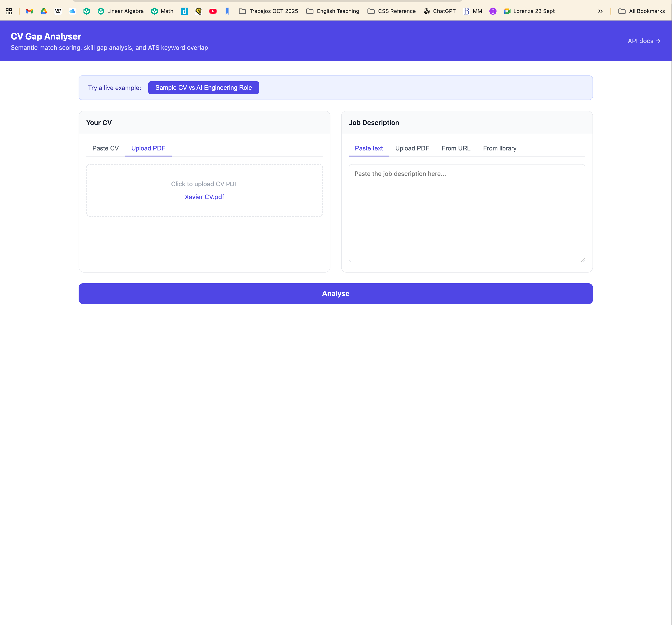672x625 pixels.
Task: Open the iCloud bookmark icon
Action: point(72,11)
